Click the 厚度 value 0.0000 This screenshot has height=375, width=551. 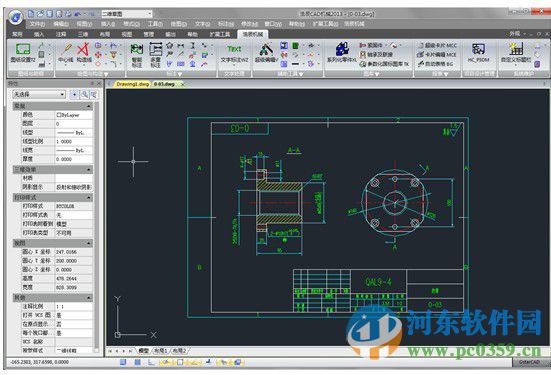click(x=74, y=159)
